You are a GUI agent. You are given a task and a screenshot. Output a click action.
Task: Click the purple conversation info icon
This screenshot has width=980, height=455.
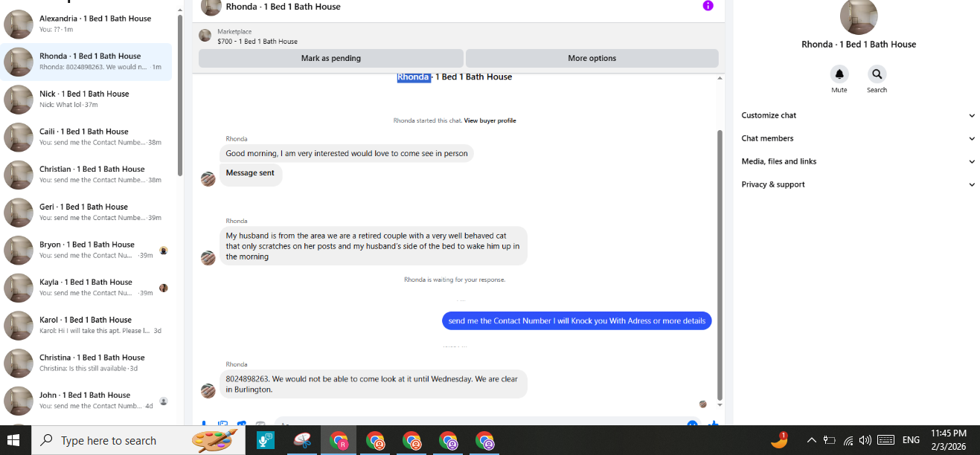[708, 6]
